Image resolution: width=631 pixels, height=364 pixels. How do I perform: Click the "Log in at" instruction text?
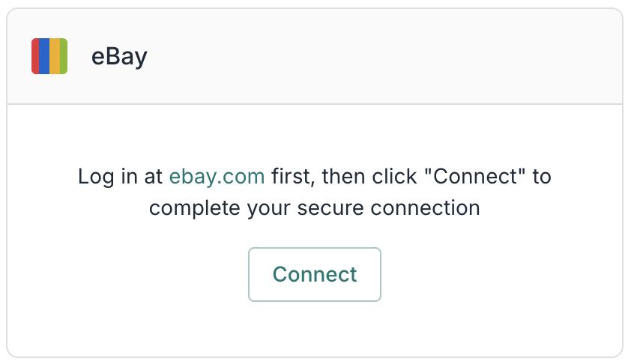[120, 177]
